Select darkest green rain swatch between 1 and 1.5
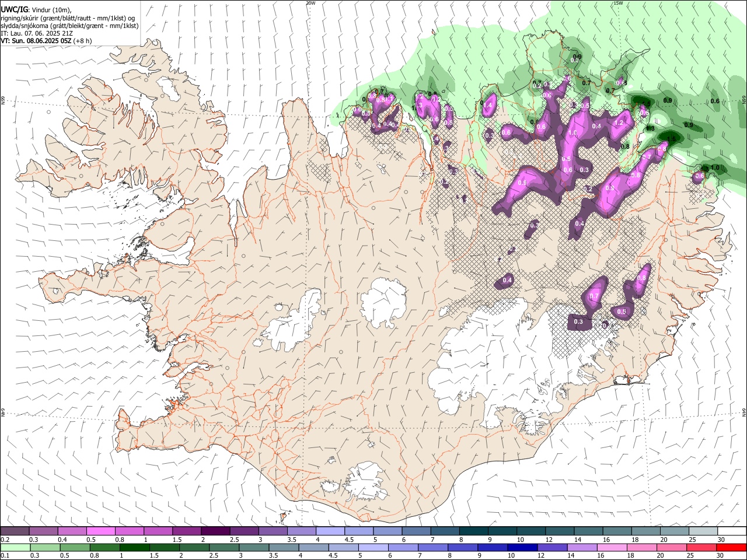This screenshot has height=560, width=747. click(134, 548)
